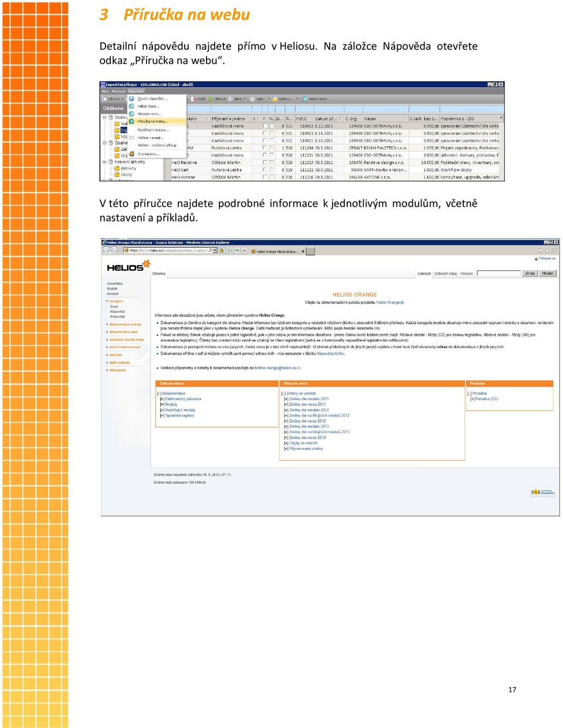
Task: Open the Akce toolbar dropdown
Action: point(238,99)
